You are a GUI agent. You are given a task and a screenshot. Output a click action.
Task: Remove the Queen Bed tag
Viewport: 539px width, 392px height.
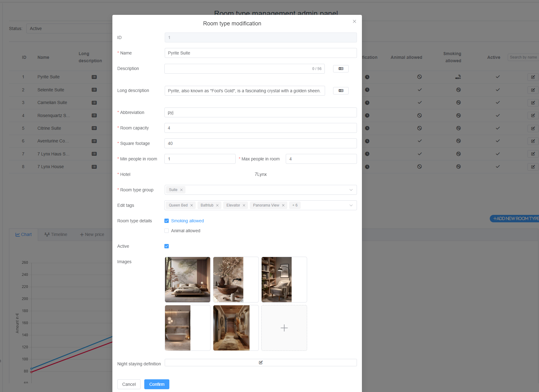click(x=192, y=205)
